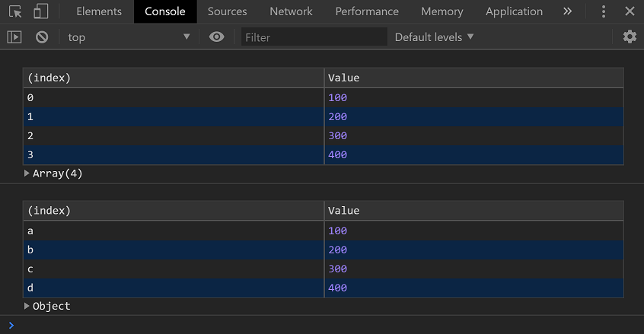Image resolution: width=644 pixels, height=334 pixels.
Task: Open the Performance tab
Action: [x=367, y=11]
